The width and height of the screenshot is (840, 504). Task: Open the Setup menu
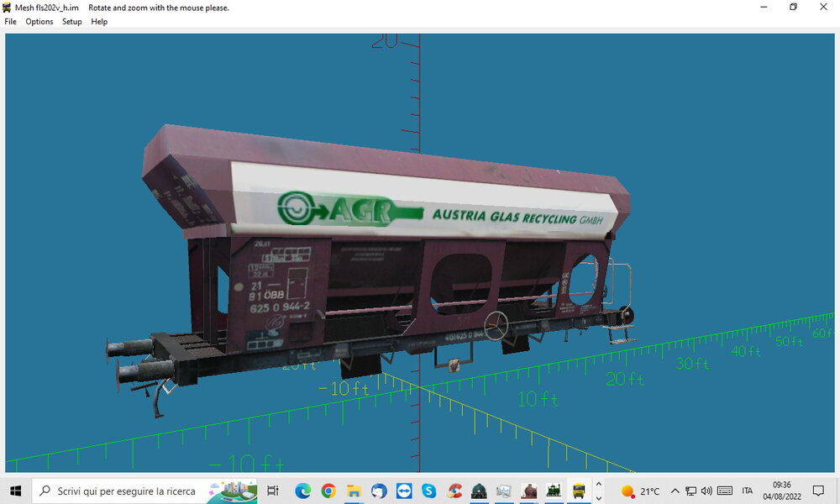point(71,22)
